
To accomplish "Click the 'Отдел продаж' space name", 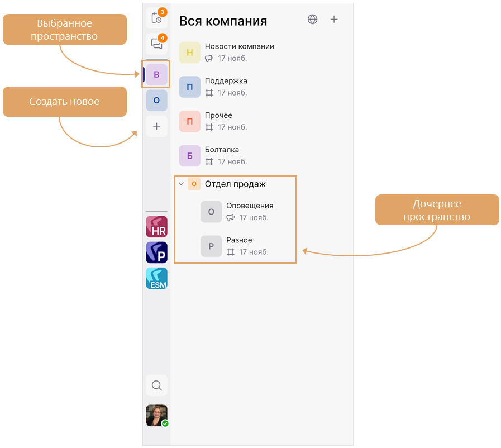I will [x=235, y=184].
